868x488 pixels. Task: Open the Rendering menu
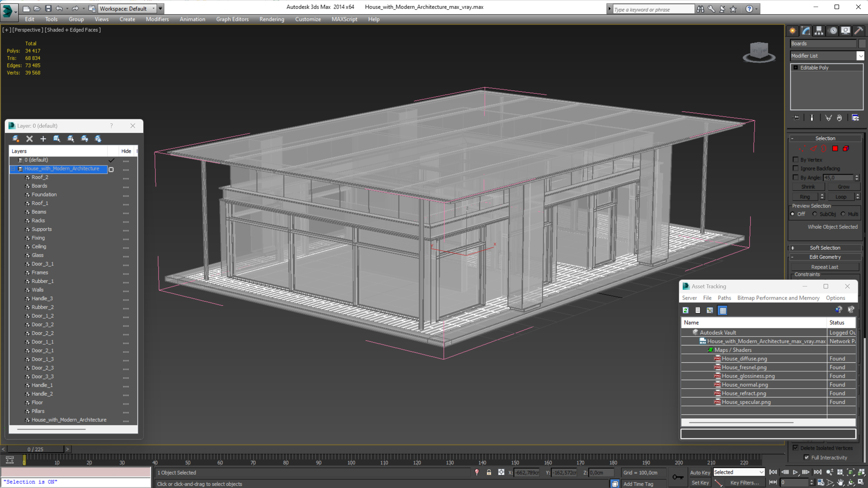click(x=272, y=19)
